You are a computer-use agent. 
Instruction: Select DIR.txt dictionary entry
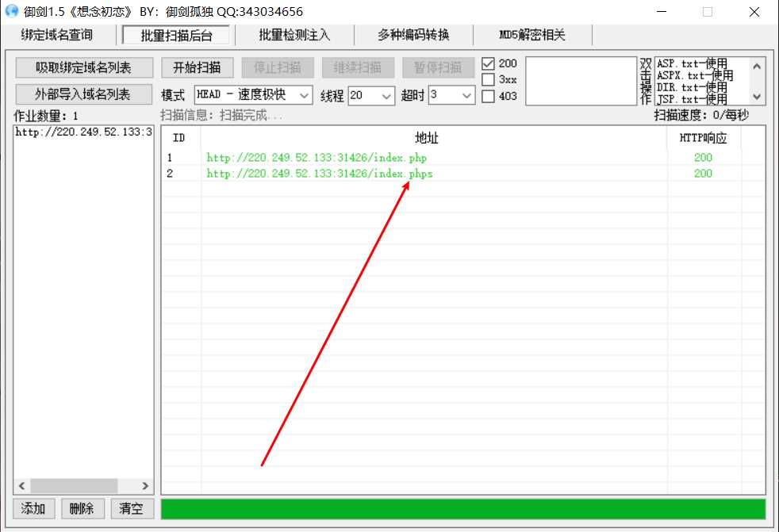point(692,87)
